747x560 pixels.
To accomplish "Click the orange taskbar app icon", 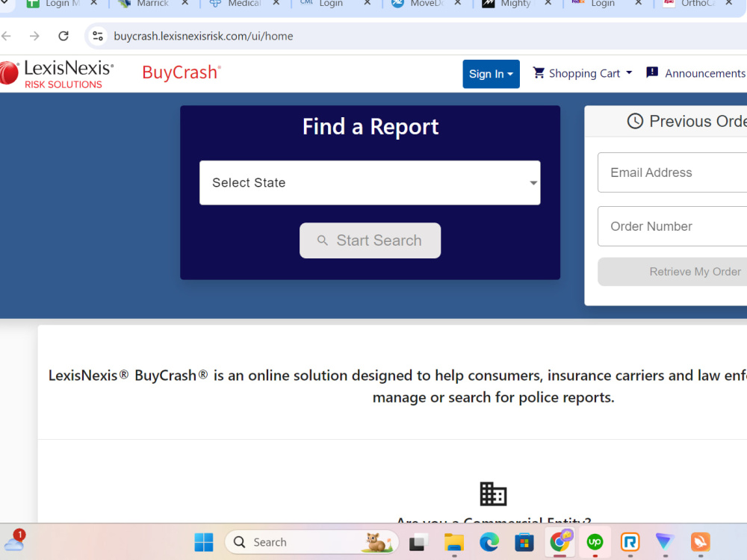I will click(x=701, y=542).
